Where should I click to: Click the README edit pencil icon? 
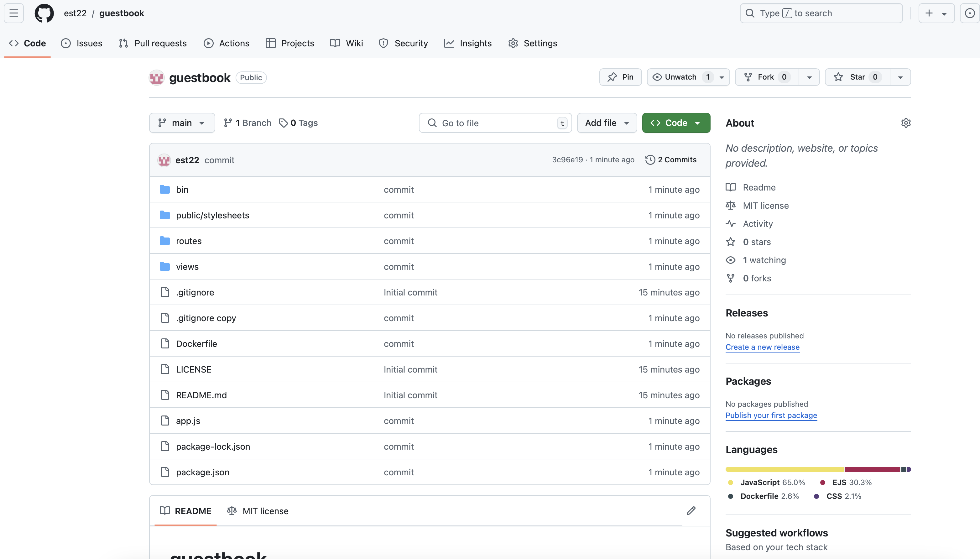click(691, 511)
